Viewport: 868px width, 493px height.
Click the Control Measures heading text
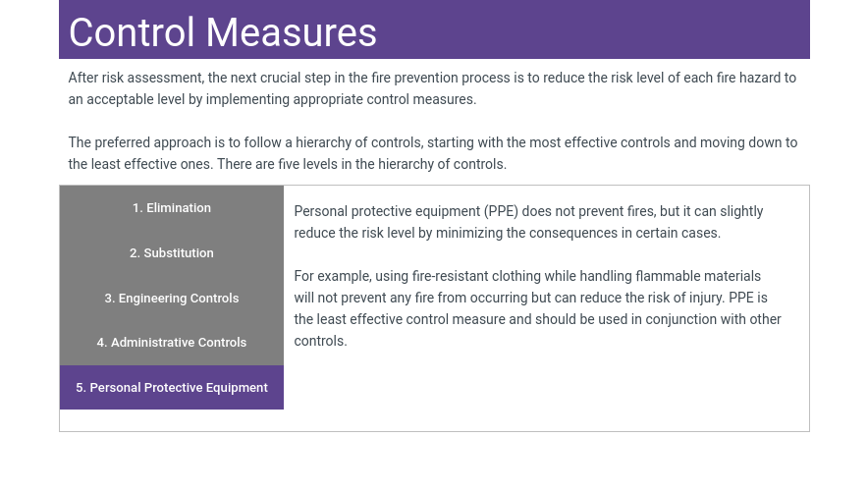tap(223, 32)
